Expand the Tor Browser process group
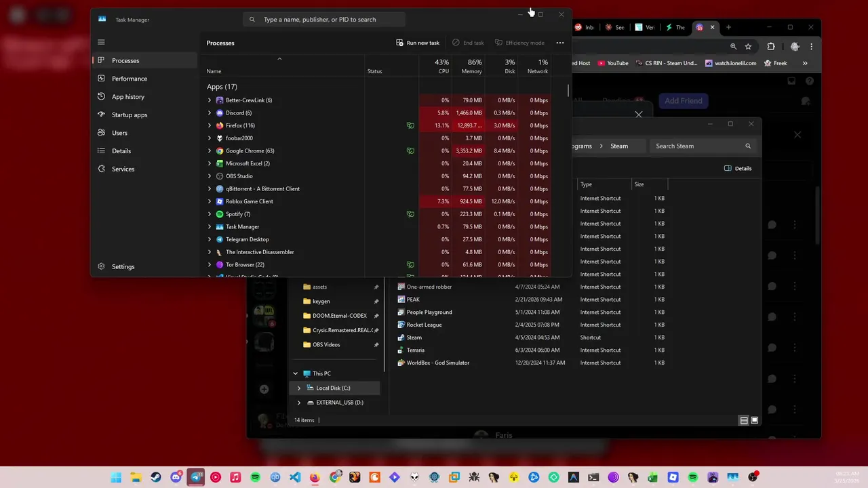 tap(210, 265)
